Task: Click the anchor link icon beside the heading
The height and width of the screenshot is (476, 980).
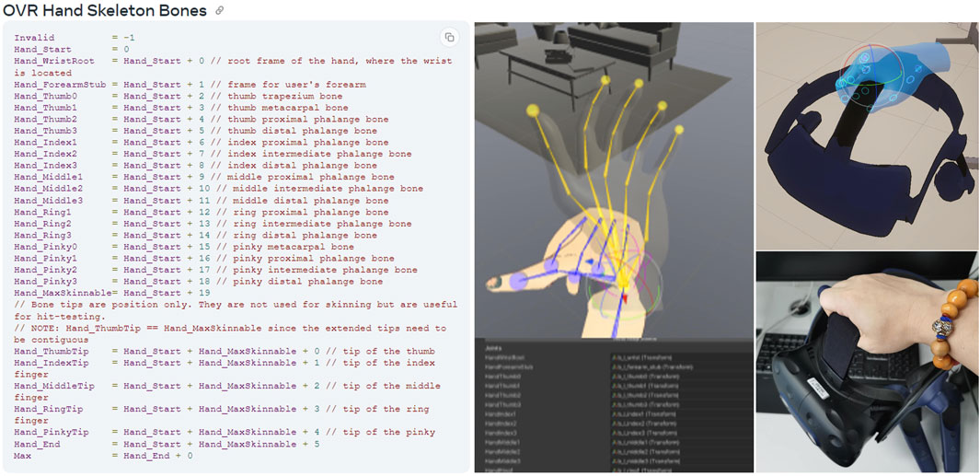Action: [x=219, y=11]
